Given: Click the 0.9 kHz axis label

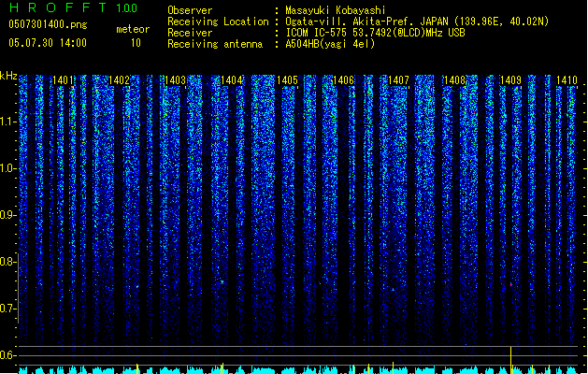Looking at the screenshot, I should (7, 215).
